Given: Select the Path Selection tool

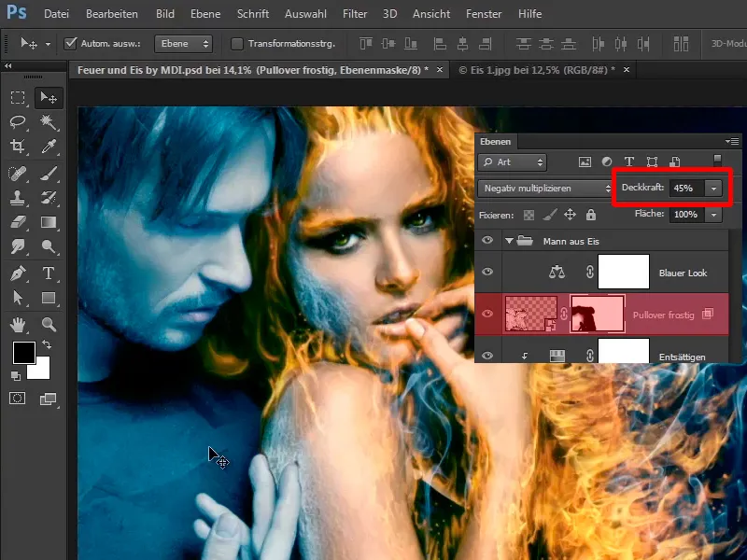Looking at the screenshot, I should click(x=18, y=298).
